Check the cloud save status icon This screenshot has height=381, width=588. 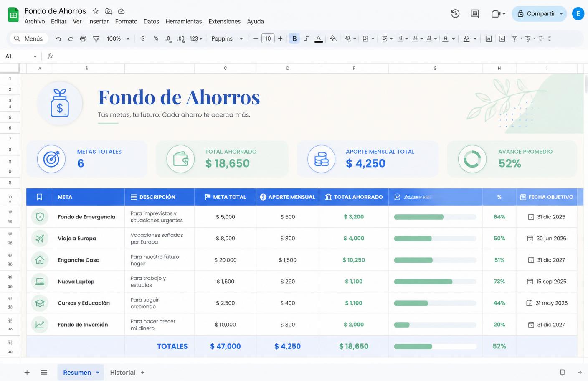pyautogui.click(x=121, y=11)
